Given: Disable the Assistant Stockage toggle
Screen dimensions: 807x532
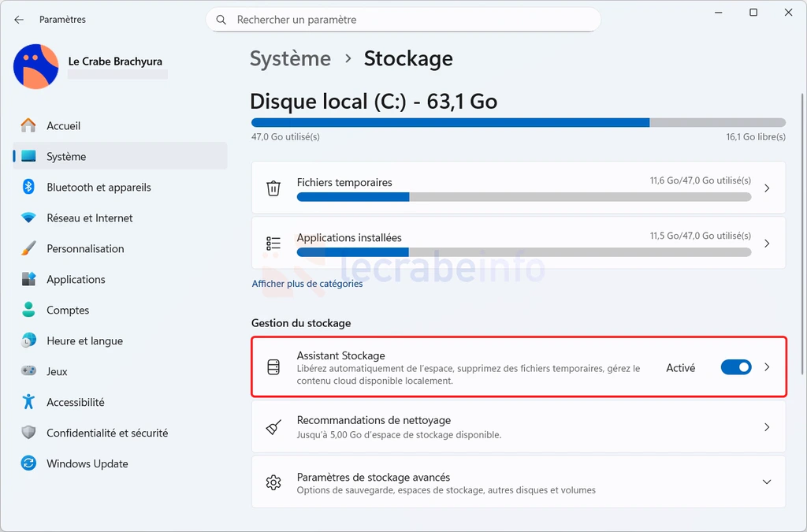Looking at the screenshot, I should (x=736, y=367).
